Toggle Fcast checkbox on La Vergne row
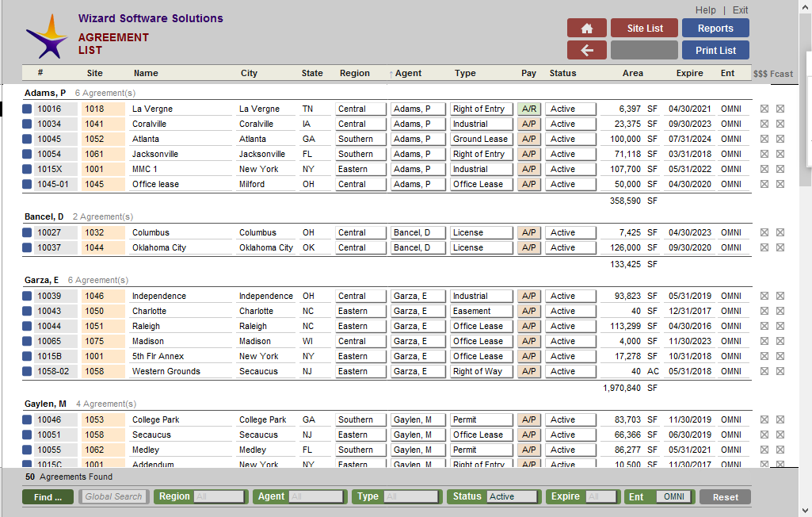812x517 pixels. [x=780, y=109]
